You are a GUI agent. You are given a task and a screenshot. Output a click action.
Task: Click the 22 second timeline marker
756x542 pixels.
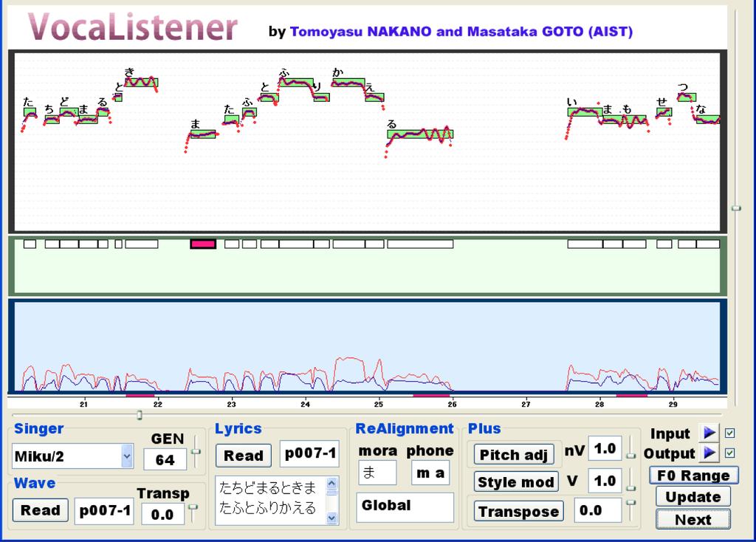pyautogui.click(x=158, y=405)
